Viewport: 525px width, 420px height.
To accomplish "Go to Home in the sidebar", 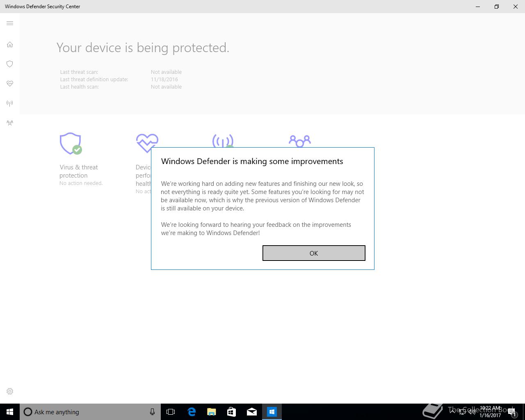I will click(x=10, y=44).
